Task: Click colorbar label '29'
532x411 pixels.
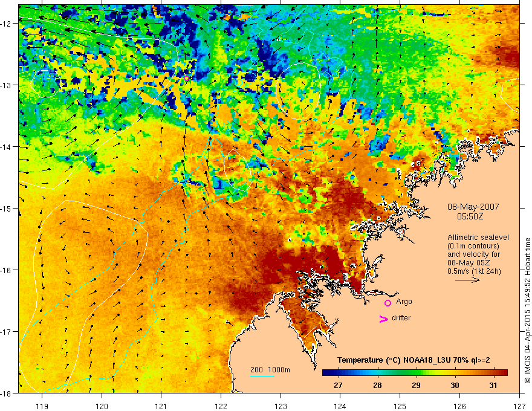Action: tap(417, 385)
